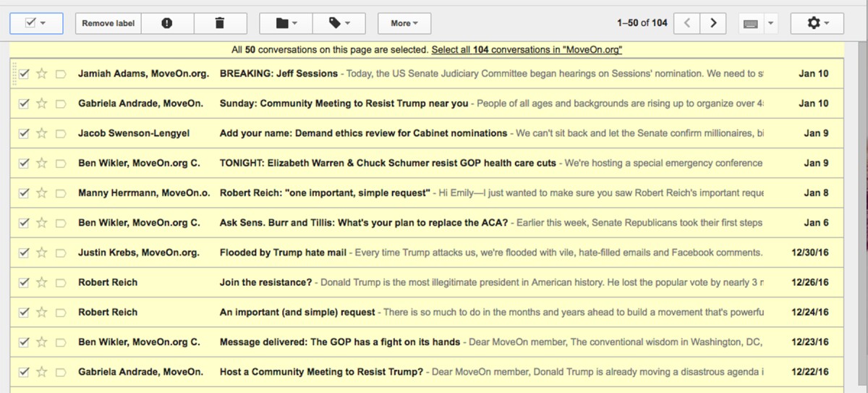868x393 pixels.
Task: Uncheck the Host a Community Meeting email checkbox
Action: click(24, 372)
